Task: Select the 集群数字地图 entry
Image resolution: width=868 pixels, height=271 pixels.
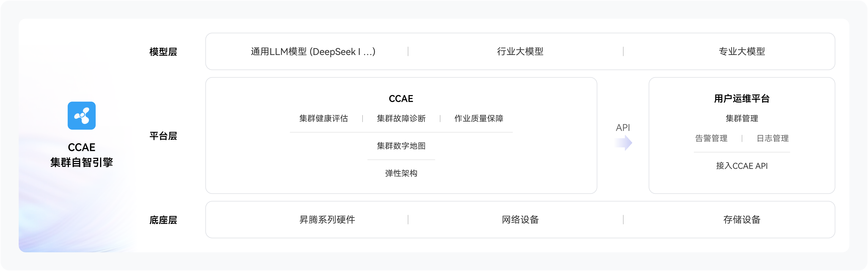Action: (401, 146)
